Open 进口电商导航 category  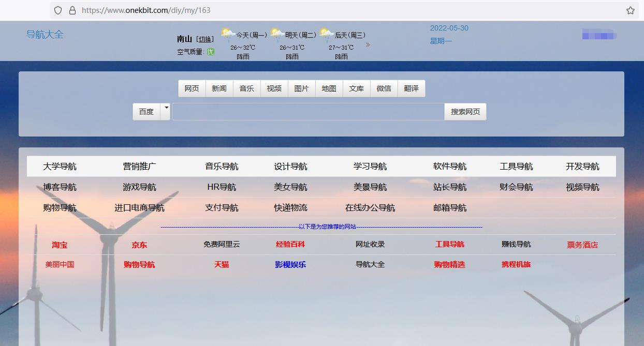pos(140,208)
